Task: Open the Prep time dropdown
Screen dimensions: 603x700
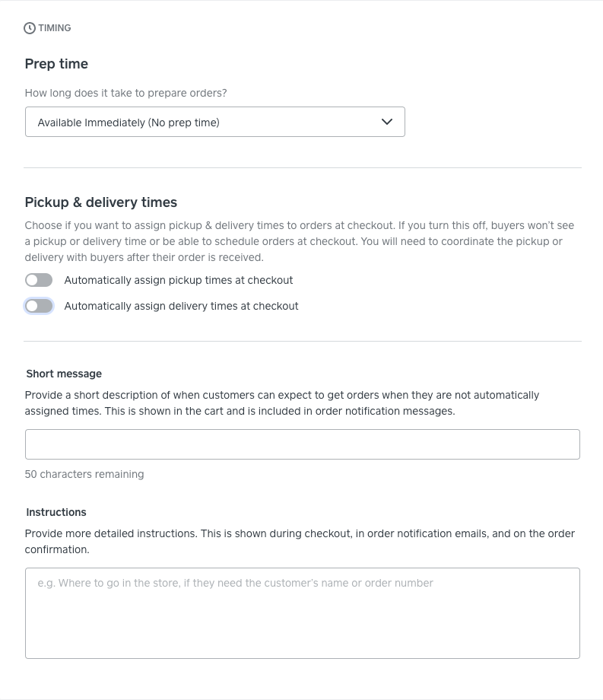Action: (x=214, y=122)
